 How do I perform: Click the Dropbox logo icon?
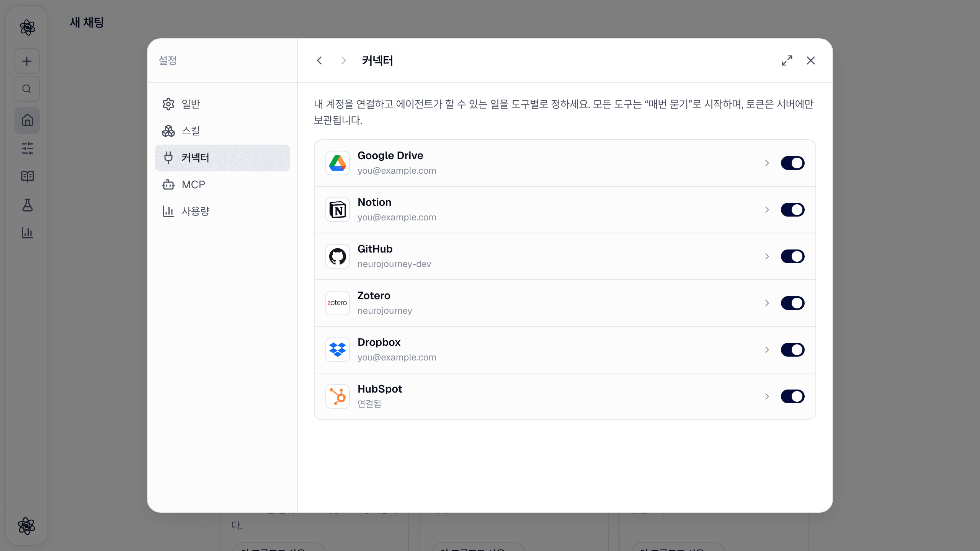coord(337,350)
